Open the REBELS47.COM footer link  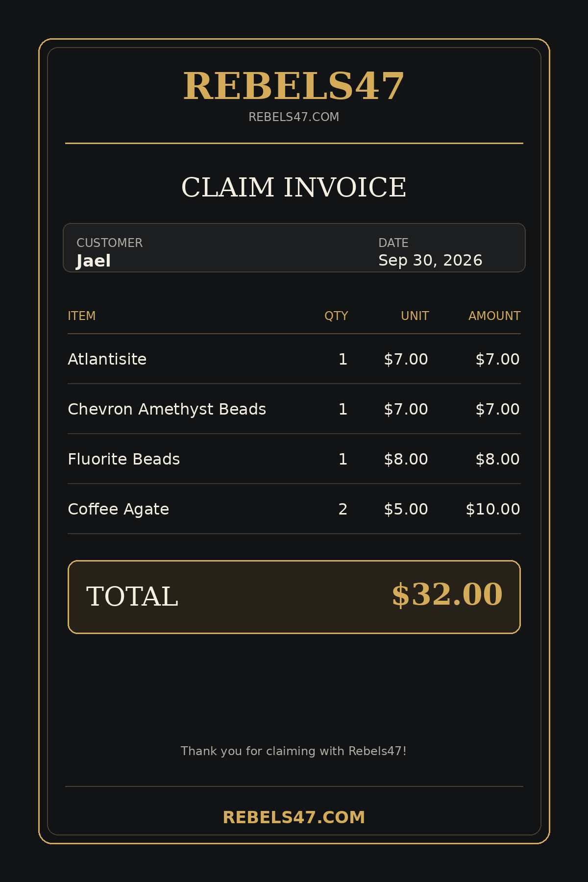(294, 817)
